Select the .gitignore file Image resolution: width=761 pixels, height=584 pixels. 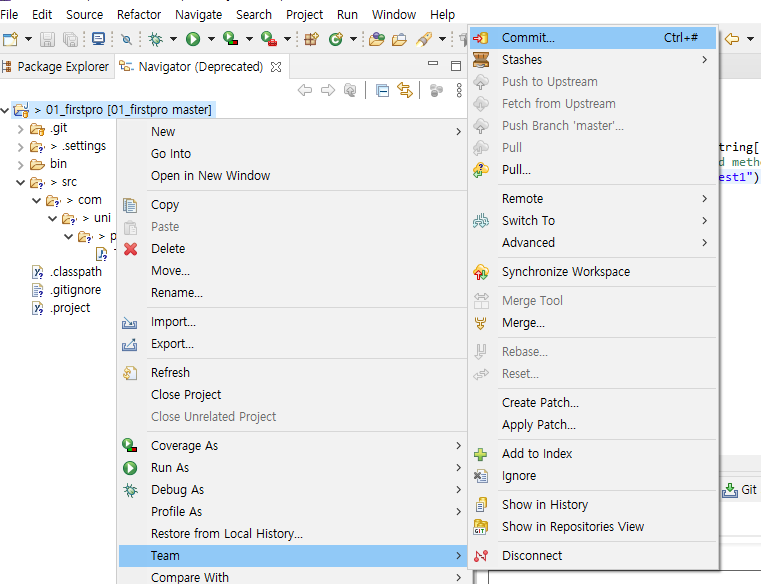point(76,290)
